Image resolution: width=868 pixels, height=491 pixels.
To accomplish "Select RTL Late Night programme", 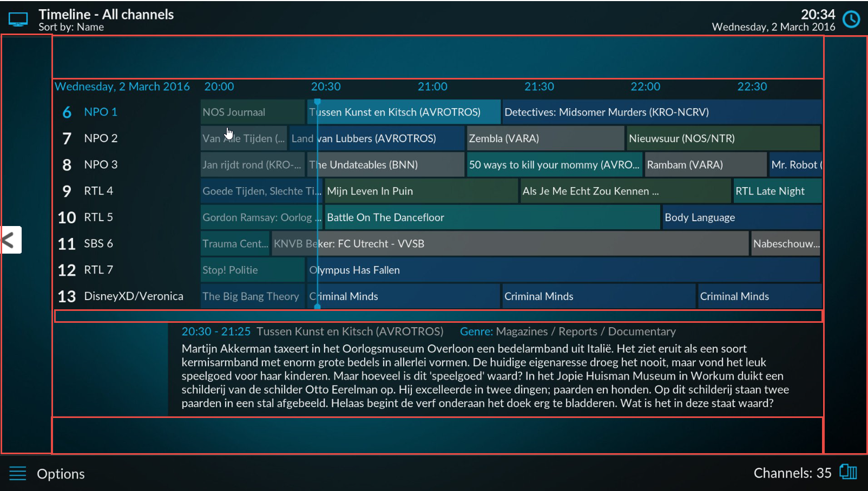I will tap(778, 191).
